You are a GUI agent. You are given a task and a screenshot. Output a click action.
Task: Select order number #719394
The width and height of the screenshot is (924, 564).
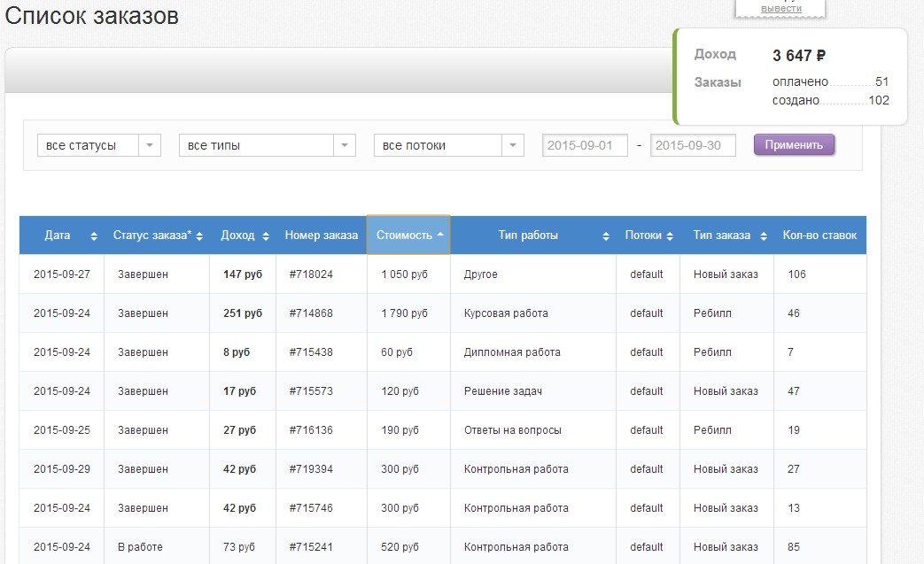[311, 468]
